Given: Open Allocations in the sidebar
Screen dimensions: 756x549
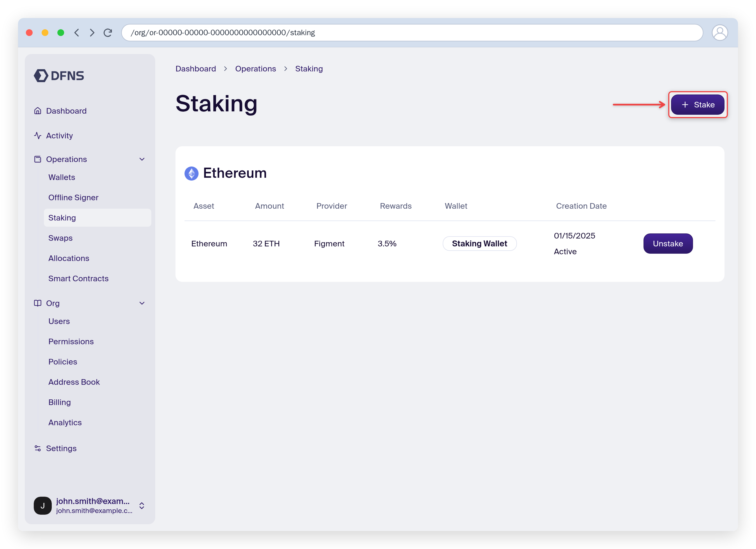Looking at the screenshot, I should click(x=69, y=258).
